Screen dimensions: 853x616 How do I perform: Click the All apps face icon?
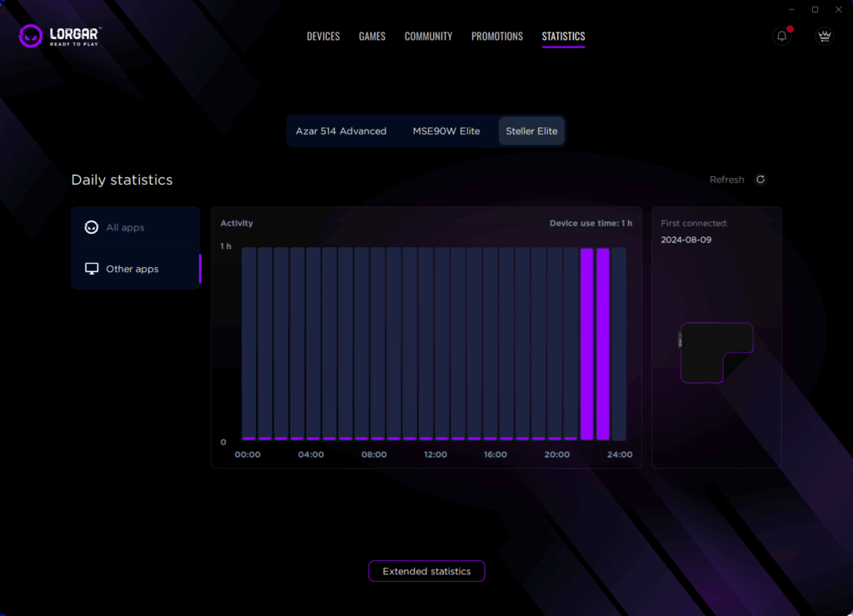click(92, 227)
